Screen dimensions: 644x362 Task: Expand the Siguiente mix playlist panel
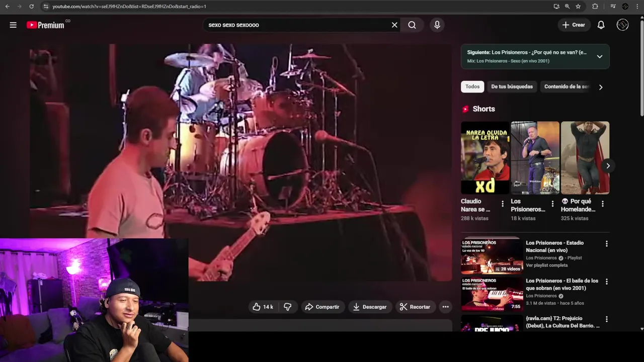(x=599, y=56)
